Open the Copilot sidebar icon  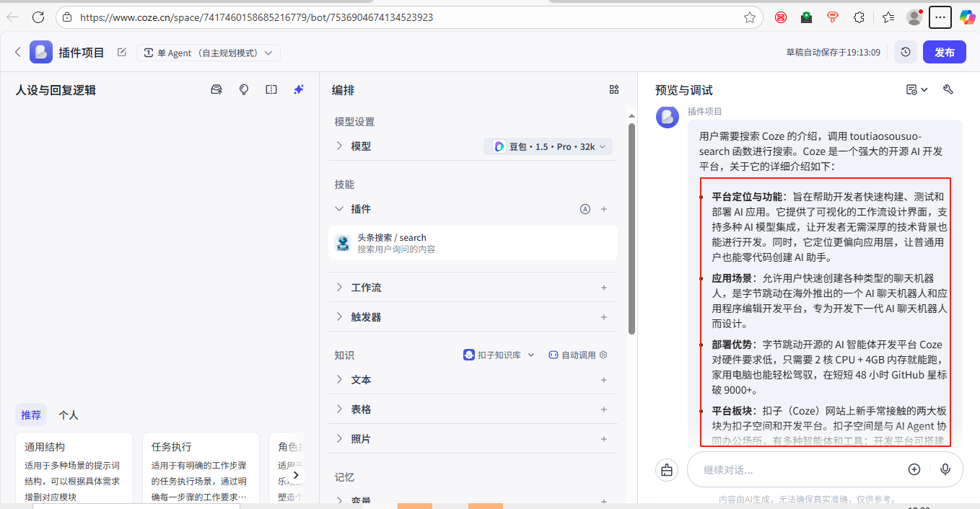pos(967,17)
